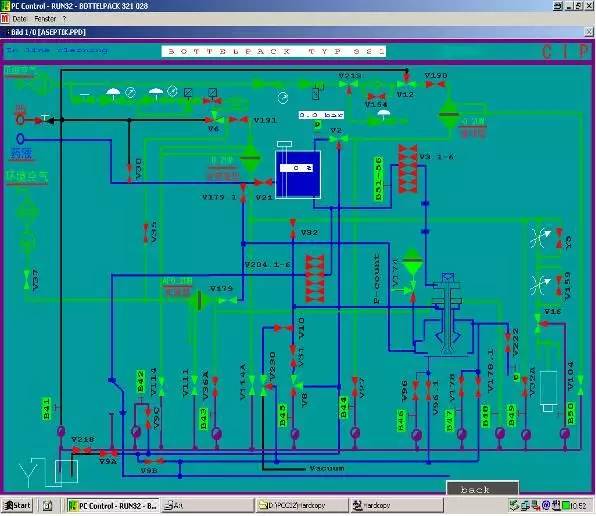This screenshot has width=596, height=516.
Task: Click valve V9B symbol
Action: (155, 461)
